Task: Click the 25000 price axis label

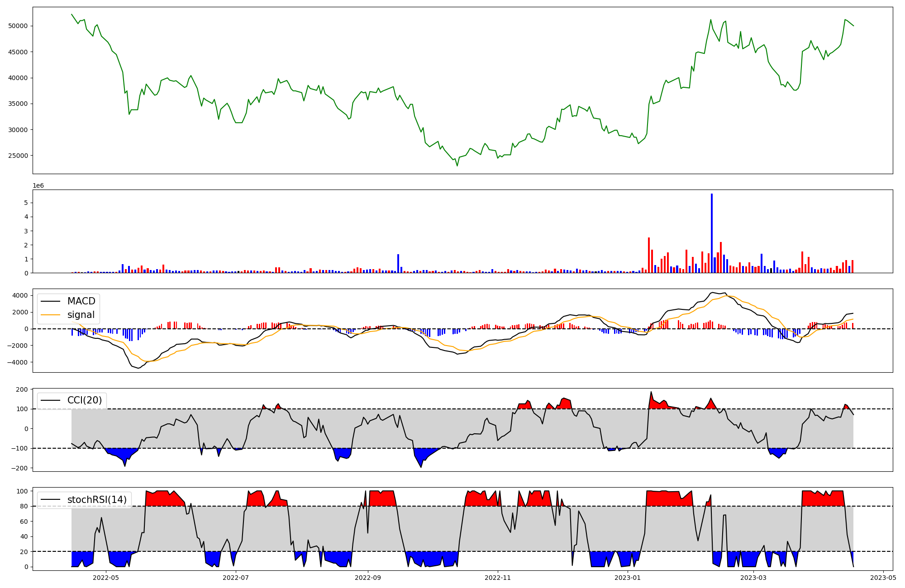Action: tap(18, 156)
